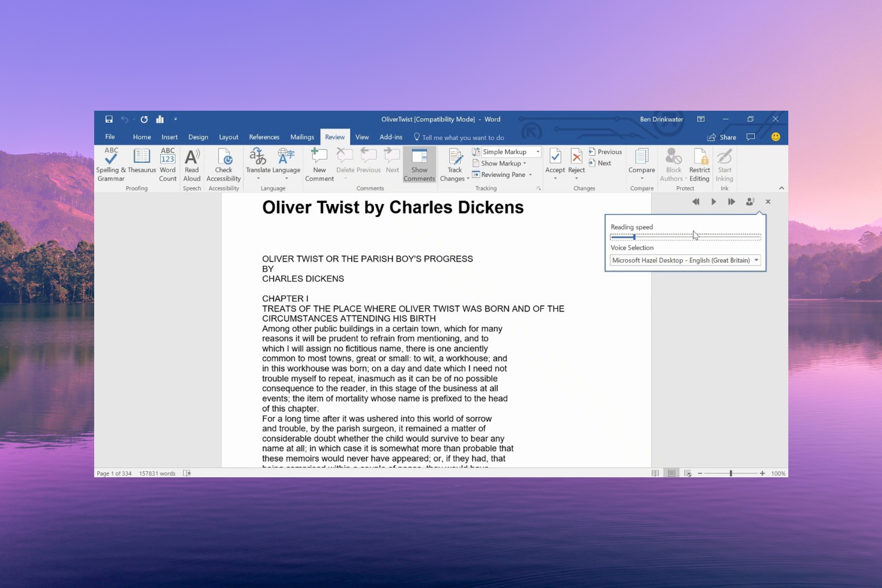Click the Review tab

[x=334, y=137]
